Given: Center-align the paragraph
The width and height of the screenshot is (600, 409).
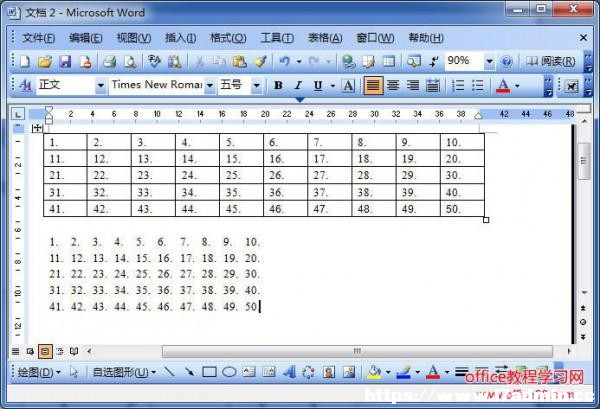Looking at the screenshot, I should coord(393,85).
